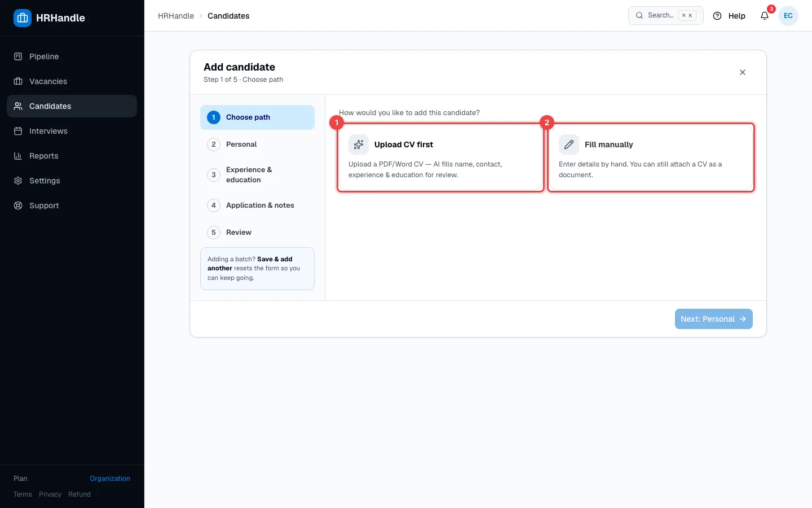812x508 pixels.
Task: Close the Add candidate dialog
Action: 743,72
